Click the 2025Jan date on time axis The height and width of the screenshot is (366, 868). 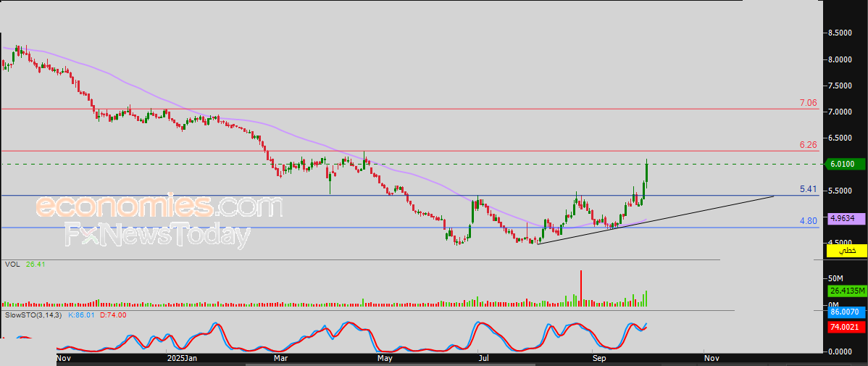(x=181, y=358)
